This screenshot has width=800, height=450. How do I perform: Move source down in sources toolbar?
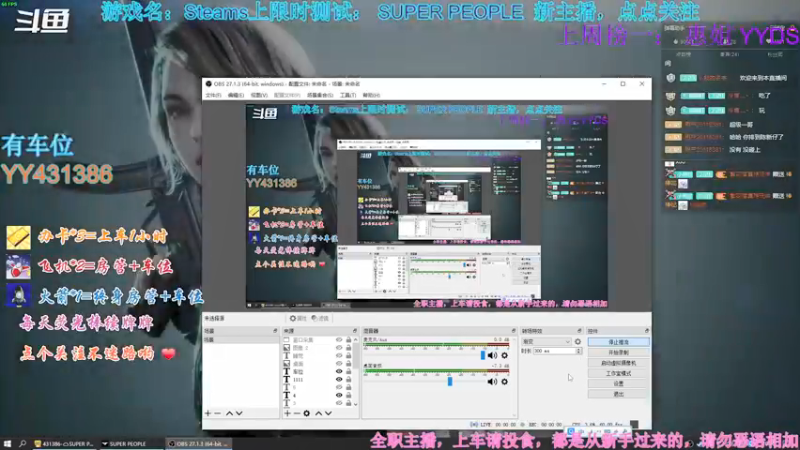[x=328, y=413]
